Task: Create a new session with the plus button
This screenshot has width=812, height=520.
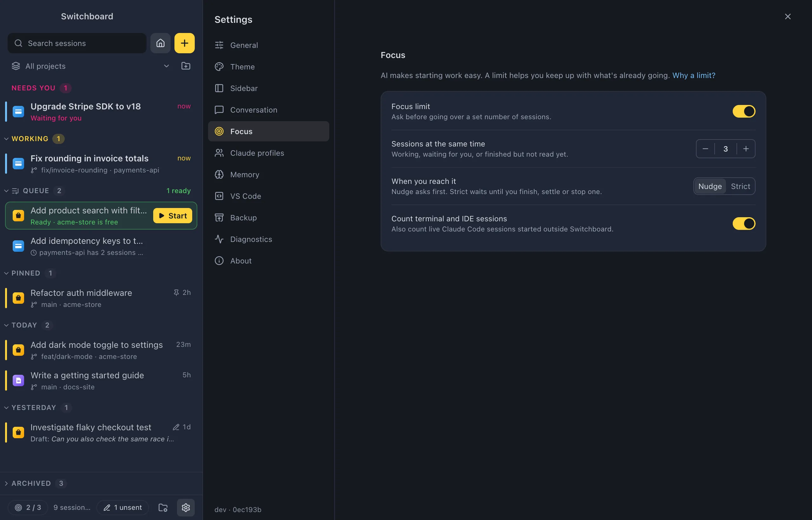Action: click(x=184, y=43)
